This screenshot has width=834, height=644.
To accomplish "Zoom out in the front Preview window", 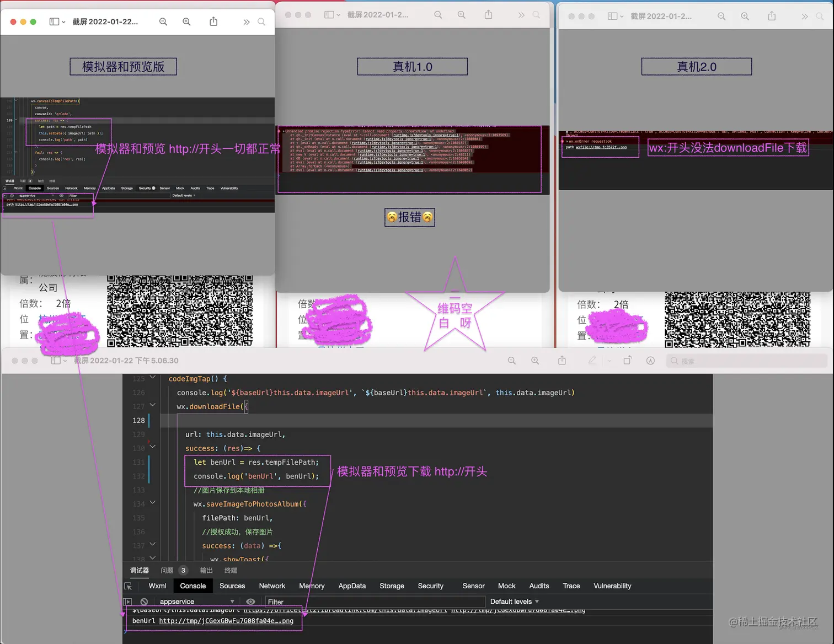I will pos(163,22).
